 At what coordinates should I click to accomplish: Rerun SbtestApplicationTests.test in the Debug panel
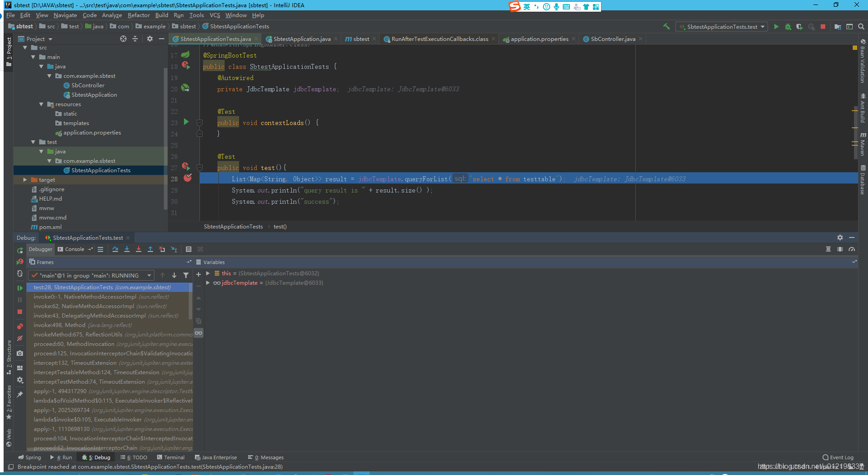pos(20,250)
